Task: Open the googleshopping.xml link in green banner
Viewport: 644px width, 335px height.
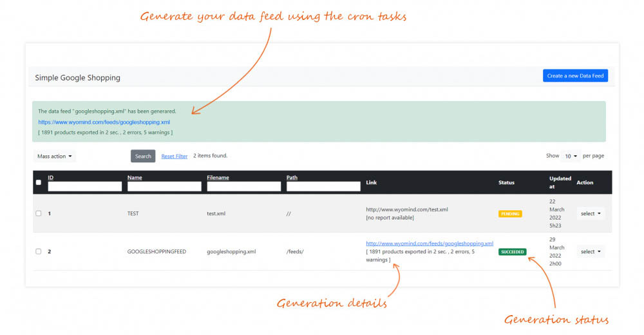Action: click(104, 122)
